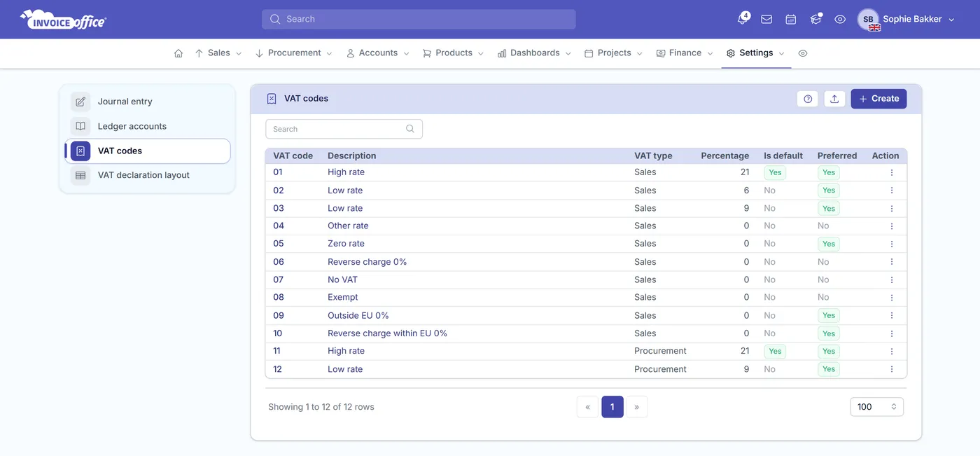Image resolution: width=980 pixels, height=456 pixels.
Task: Click the top global Search field
Action: (419, 20)
